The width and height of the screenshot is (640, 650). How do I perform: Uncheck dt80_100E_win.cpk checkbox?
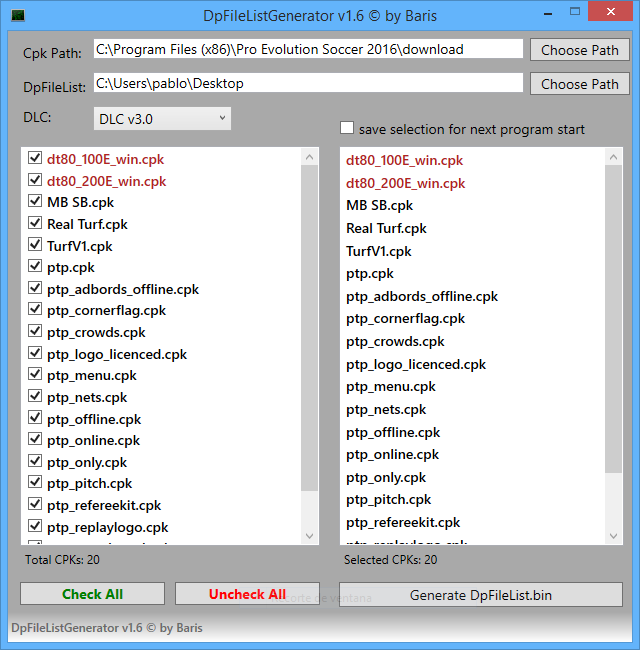pyautogui.click(x=35, y=158)
